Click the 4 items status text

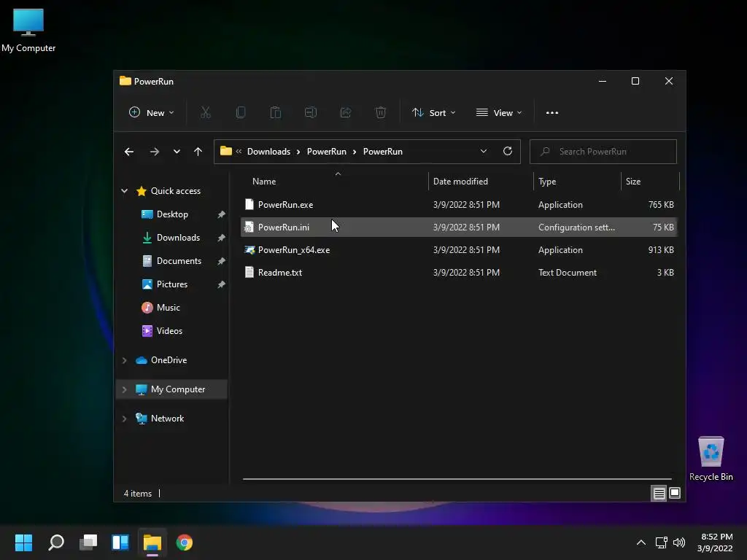tap(138, 494)
